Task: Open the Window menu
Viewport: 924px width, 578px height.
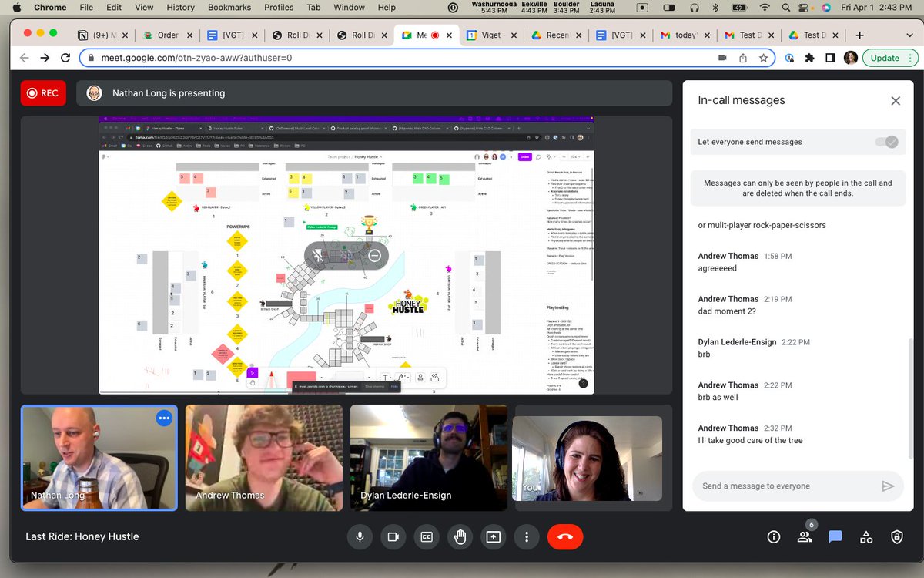Action: [x=349, y=8]
